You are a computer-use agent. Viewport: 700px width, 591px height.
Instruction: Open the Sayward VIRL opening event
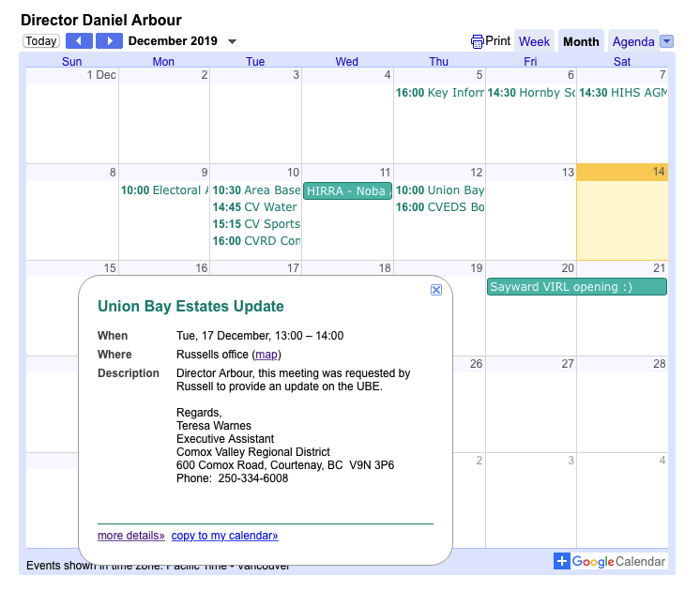(576, 287)
